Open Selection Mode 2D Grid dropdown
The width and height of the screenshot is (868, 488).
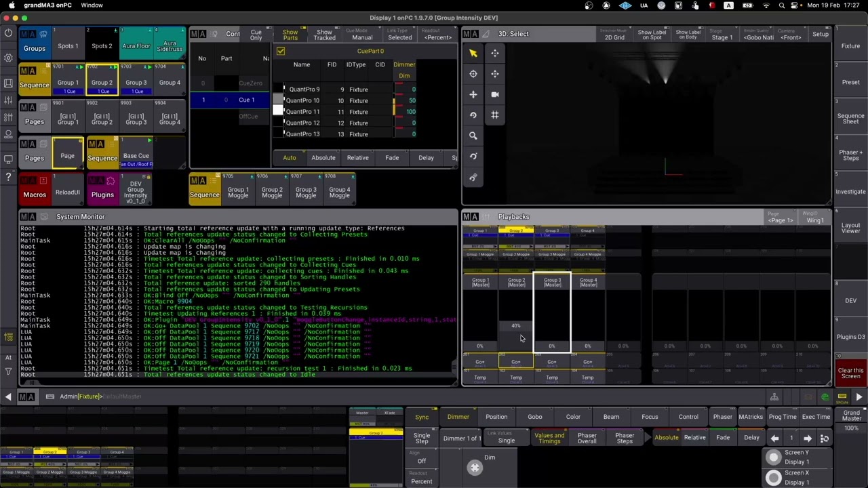pos(614,35)
